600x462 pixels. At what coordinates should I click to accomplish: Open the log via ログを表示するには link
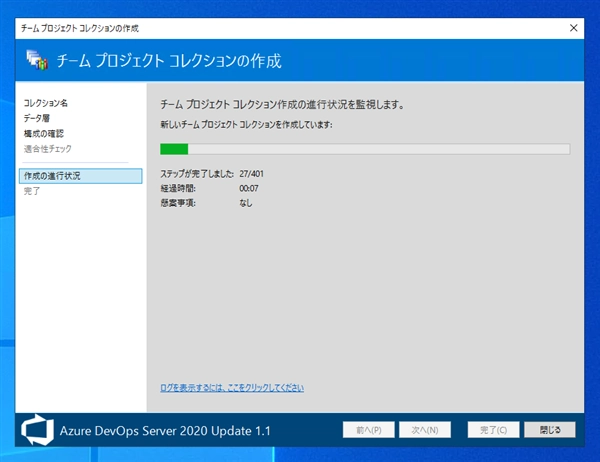(x=232, y=388)
